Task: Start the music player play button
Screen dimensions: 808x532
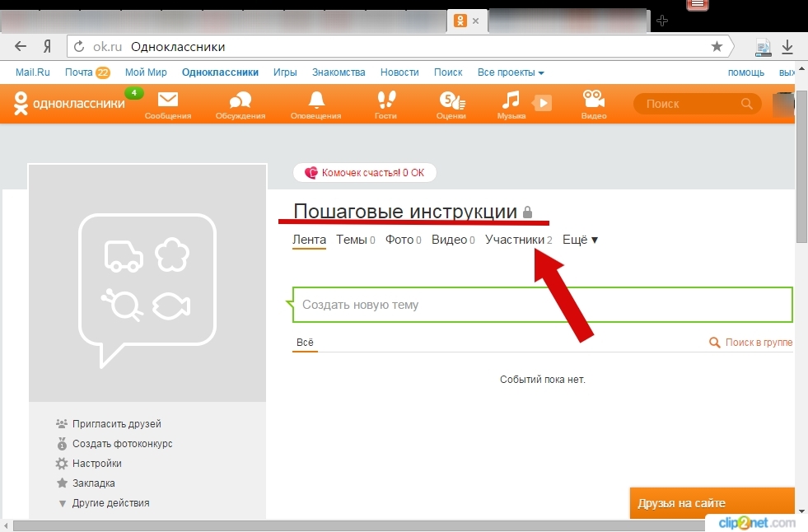Action: pos(542,103)
